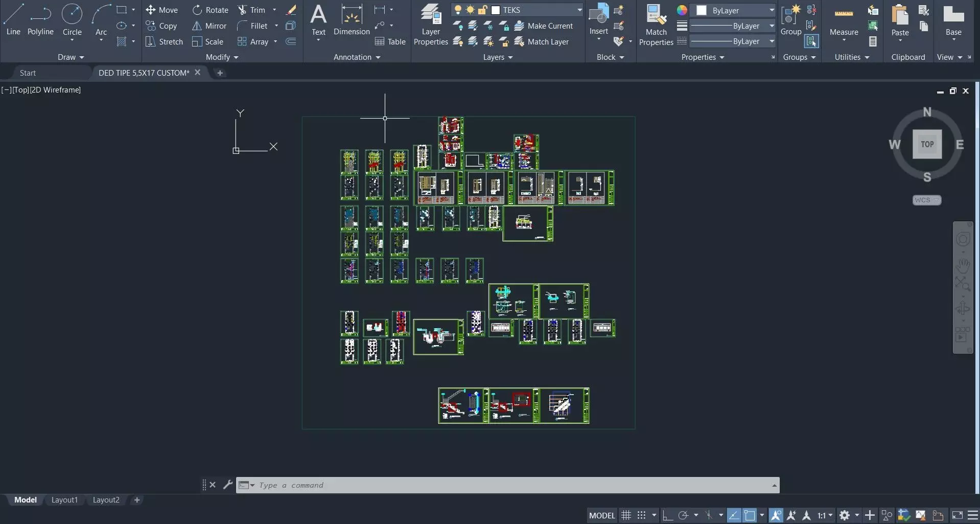The width and height of the screenshot is (980, 524).
Task: Click the Rotate tool
Action: 210,10
